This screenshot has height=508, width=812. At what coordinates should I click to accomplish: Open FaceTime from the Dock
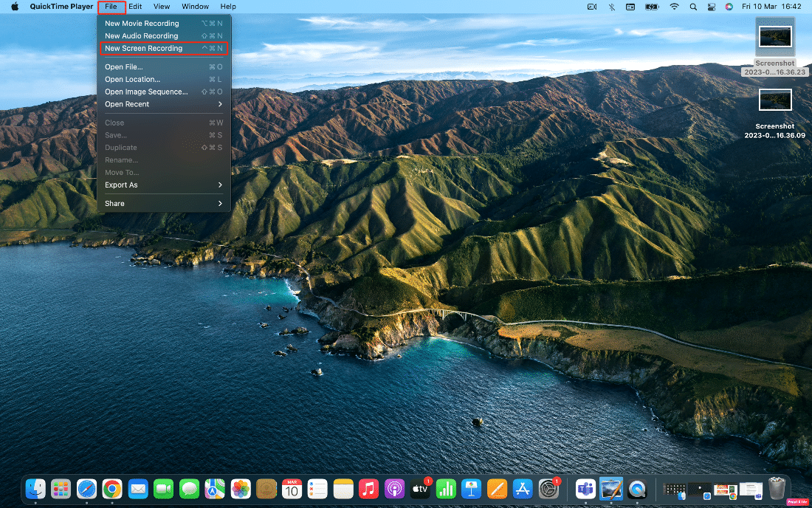[164, 489]
